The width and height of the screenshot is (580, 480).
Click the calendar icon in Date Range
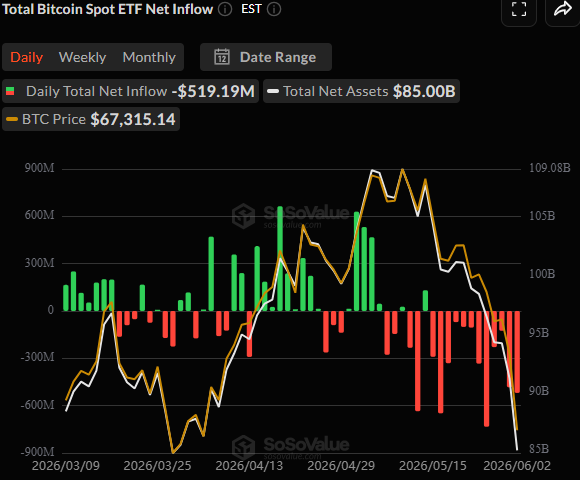point(222,57)
